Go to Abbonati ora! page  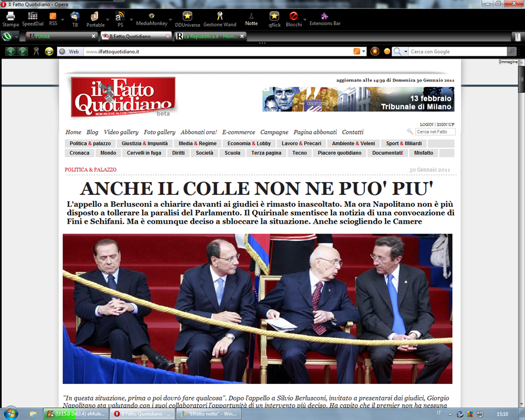(x=199, y=132)
